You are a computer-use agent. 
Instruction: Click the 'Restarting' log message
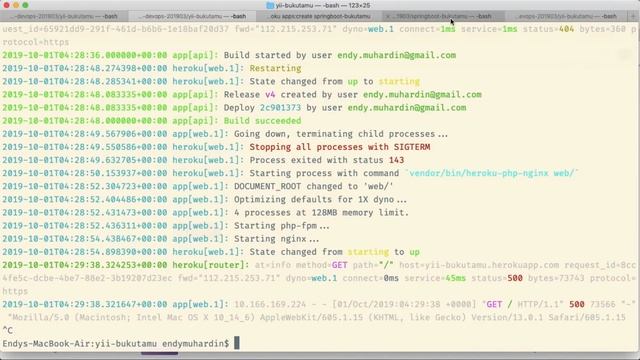click(x=275, y=68)
